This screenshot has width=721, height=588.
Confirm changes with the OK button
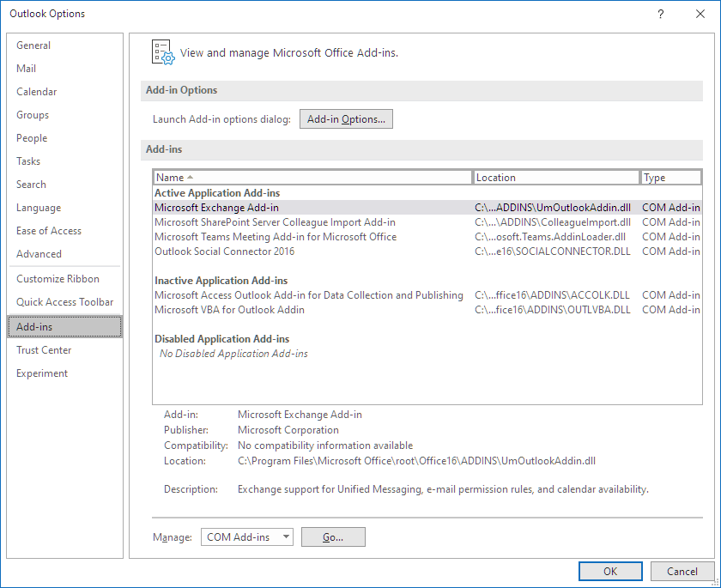[610, 571]
